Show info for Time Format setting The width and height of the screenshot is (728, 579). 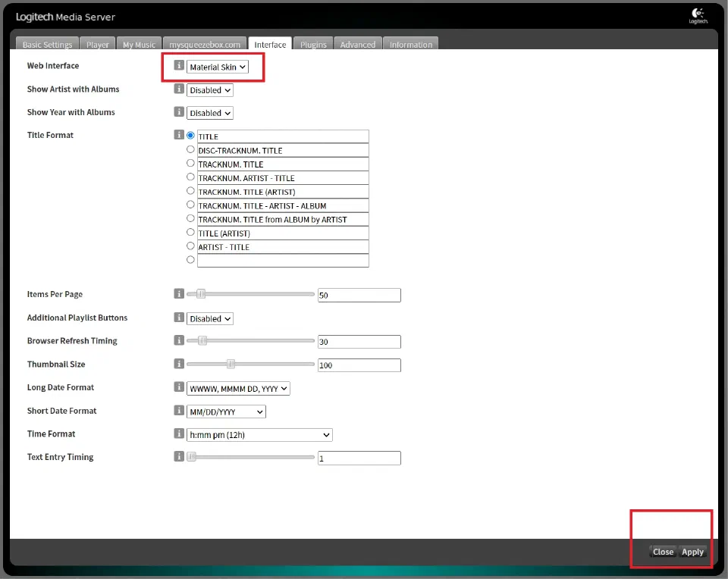click(x=179, y=433)
